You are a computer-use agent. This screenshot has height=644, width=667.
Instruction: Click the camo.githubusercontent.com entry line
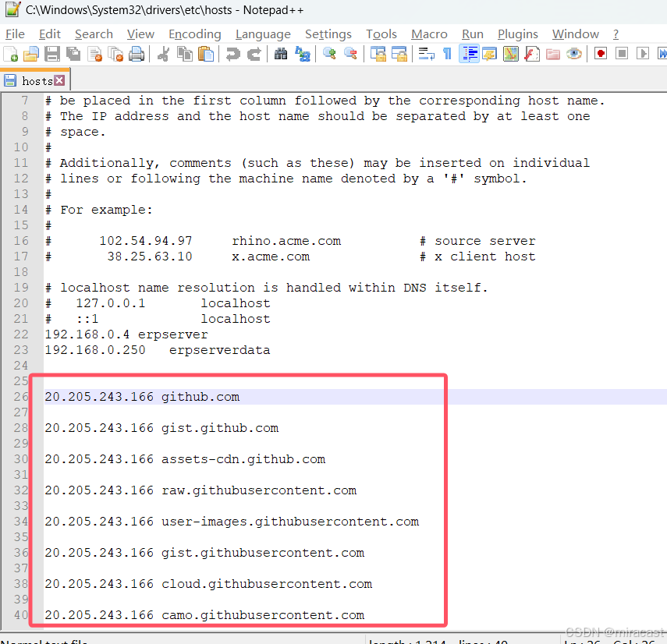204,615
